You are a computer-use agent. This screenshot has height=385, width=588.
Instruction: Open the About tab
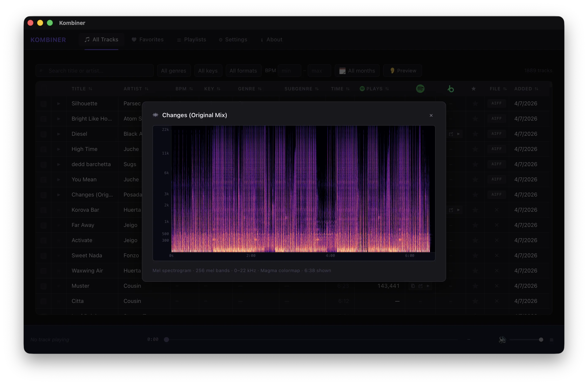coord(271,39)
